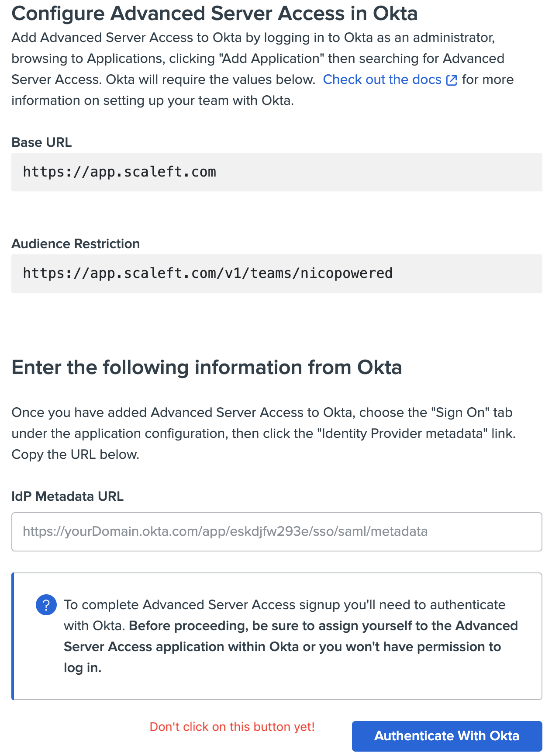This screenshot has width=552, height=756.
Task: Click the https://app.scaleft.com text
Action: coord(120,172)
